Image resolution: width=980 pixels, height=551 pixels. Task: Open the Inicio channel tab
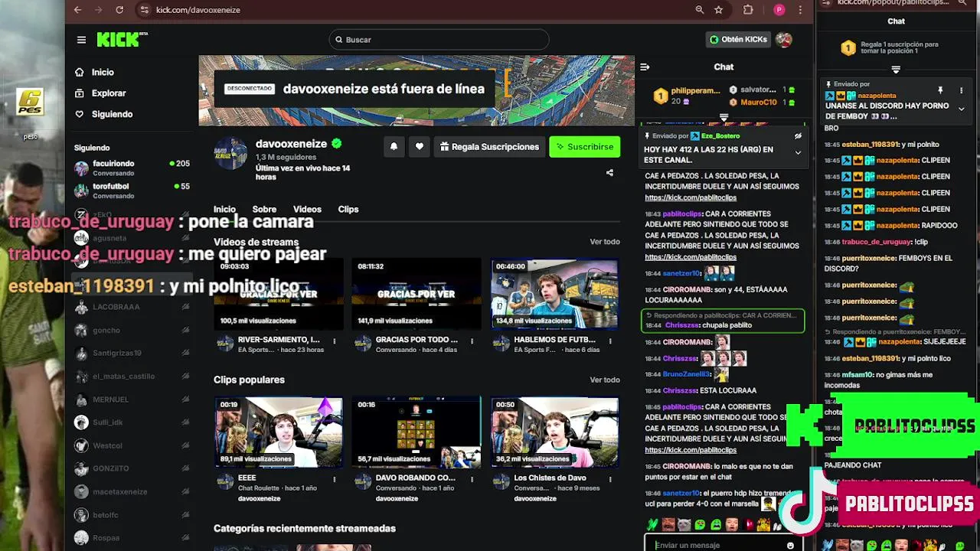[x=224, y=209]
